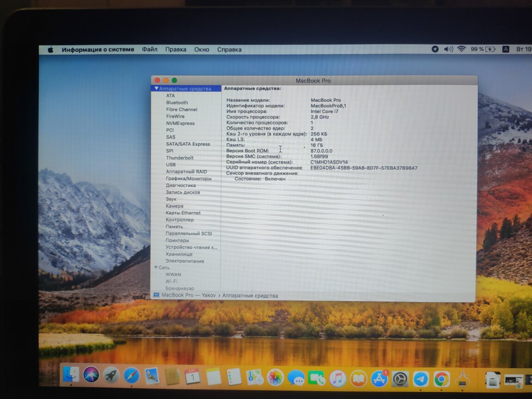Open Calendar from the Dock
This screenshot has width=532, height=399.
point(192,377)
